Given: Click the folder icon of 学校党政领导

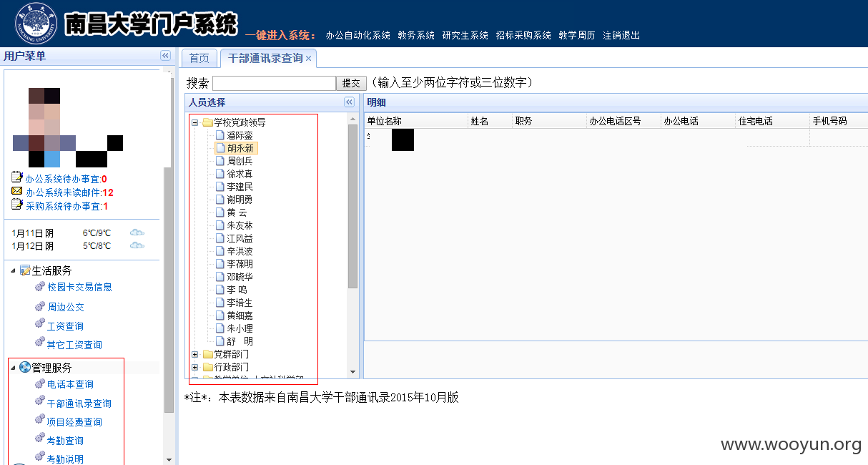Looking at the screenshot, I should [x=207, y=122].
